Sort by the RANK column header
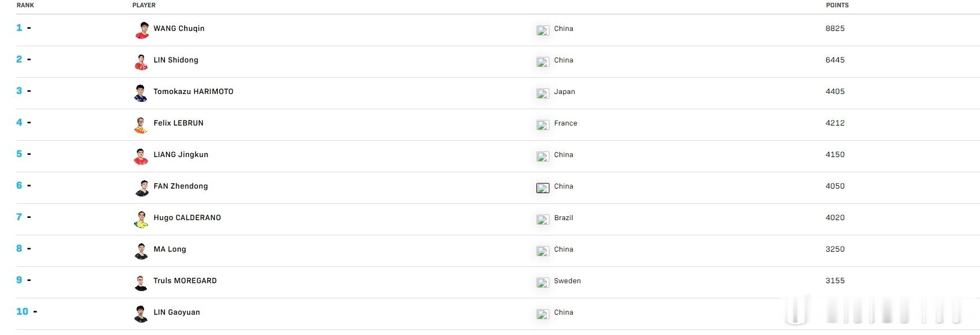980x335 pixels. point(25,5)
